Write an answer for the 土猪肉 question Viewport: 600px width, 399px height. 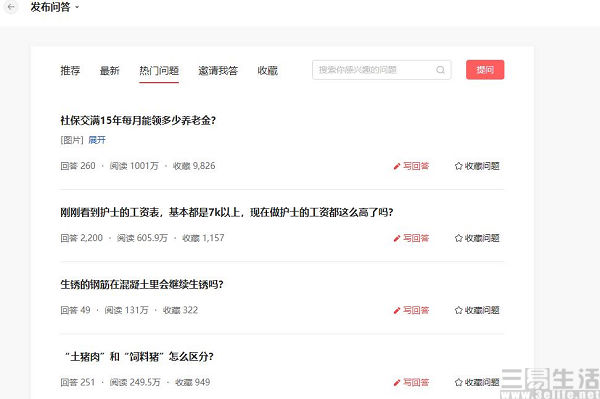(411, 382)
